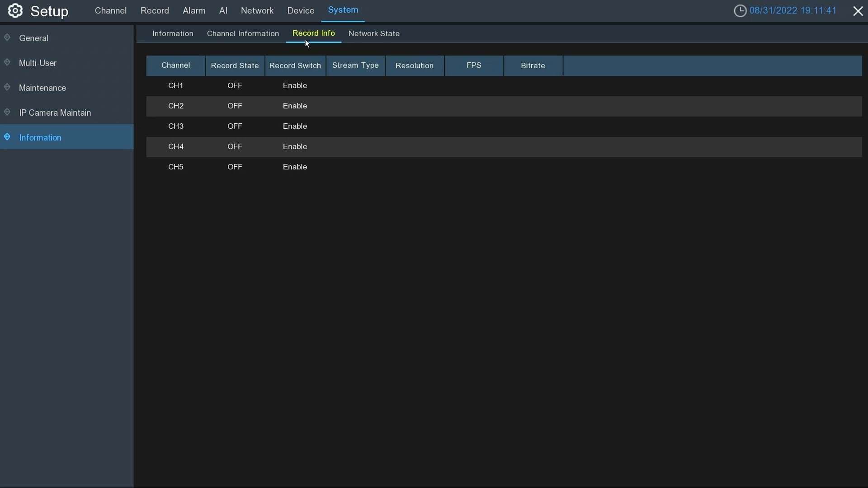Enable recording for CH3
This screenshot has width=868, height=488.
coord(295,126)
